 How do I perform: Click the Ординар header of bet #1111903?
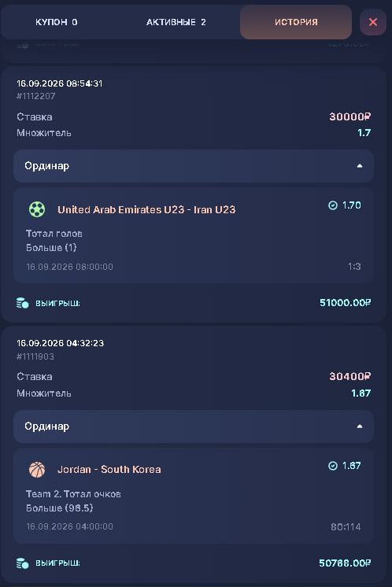(194, 426)
